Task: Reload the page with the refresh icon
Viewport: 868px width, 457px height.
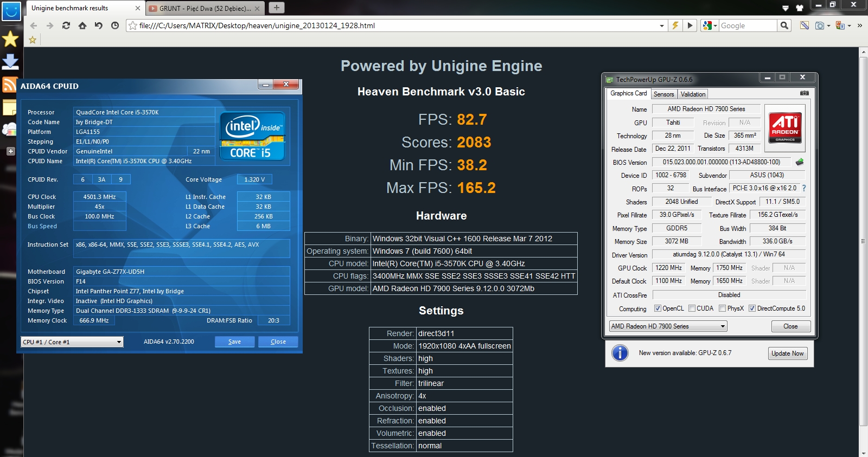Action: pyautogui.click(x=66, y=25)
